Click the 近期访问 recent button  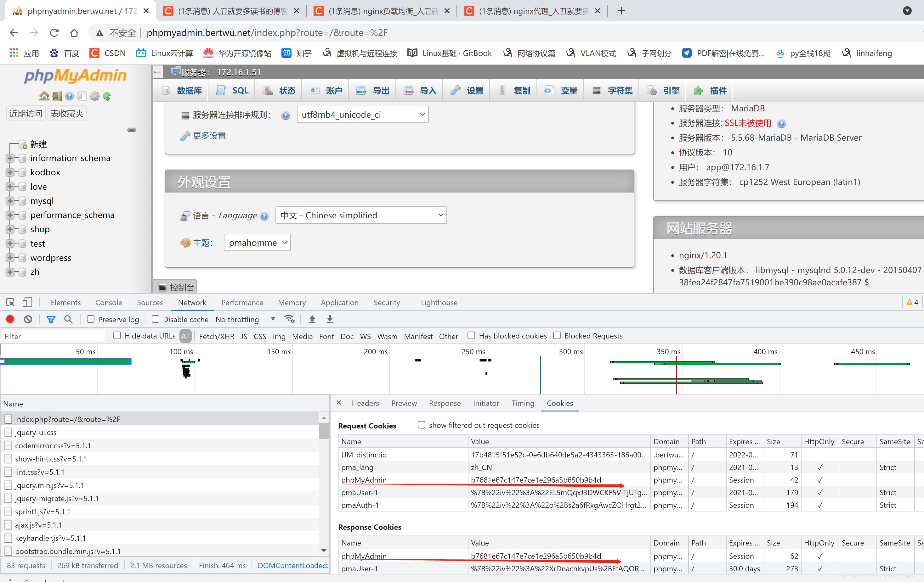pyautogui.click(x=26, y=114)
